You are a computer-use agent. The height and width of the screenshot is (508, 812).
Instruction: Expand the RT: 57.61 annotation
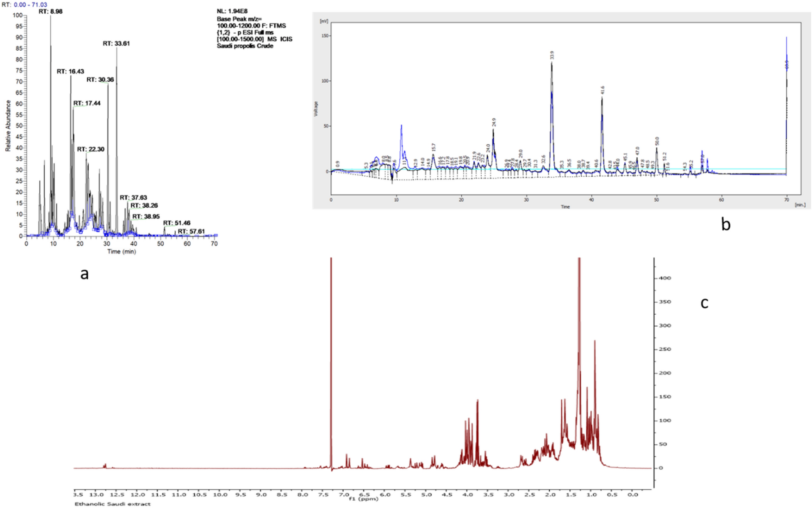(190, 232)
